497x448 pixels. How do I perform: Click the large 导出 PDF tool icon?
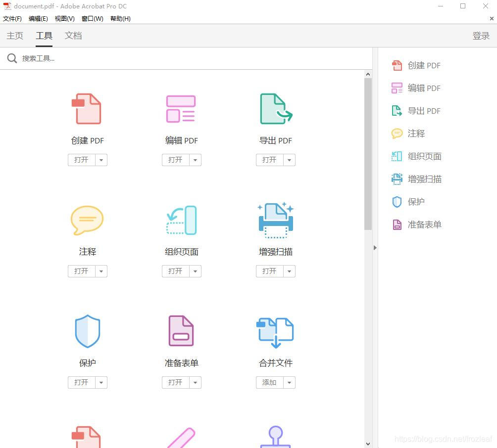[x=276, y=109]
